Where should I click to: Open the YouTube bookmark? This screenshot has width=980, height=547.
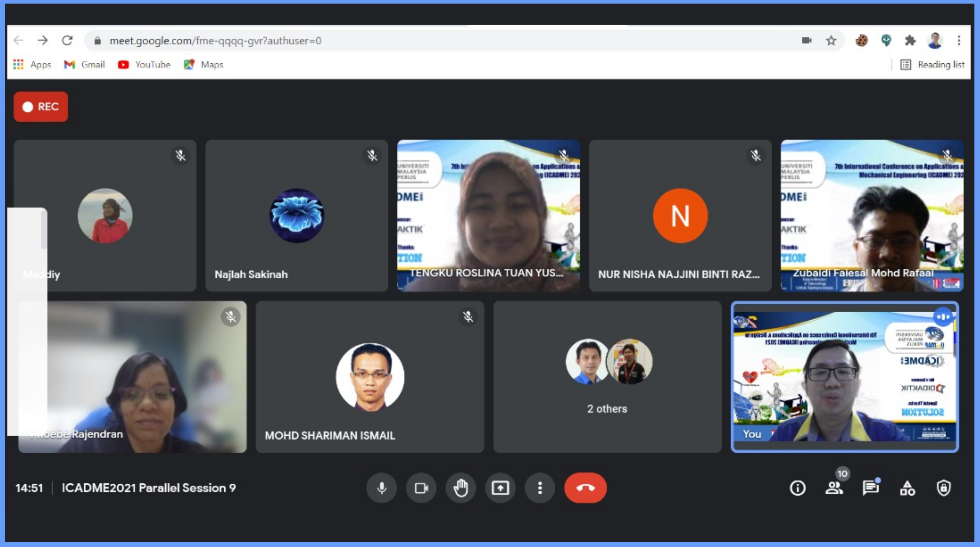145,65
